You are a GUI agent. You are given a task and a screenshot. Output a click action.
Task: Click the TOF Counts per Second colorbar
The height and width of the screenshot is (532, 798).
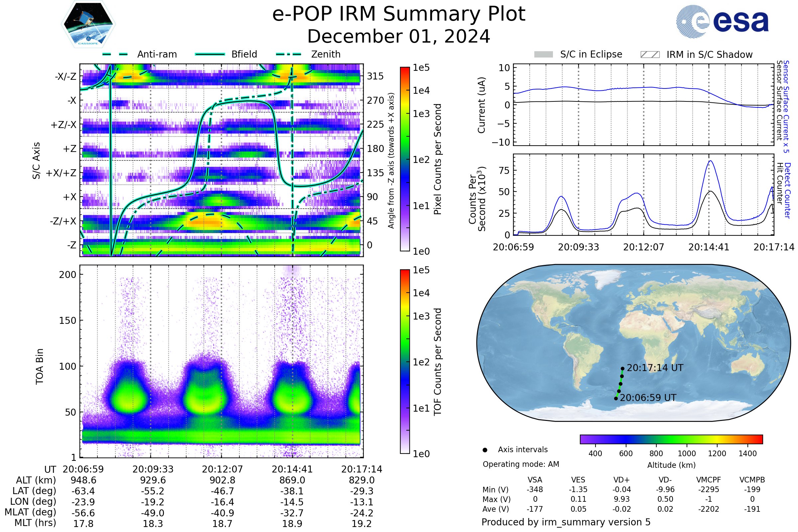[405, 361]
